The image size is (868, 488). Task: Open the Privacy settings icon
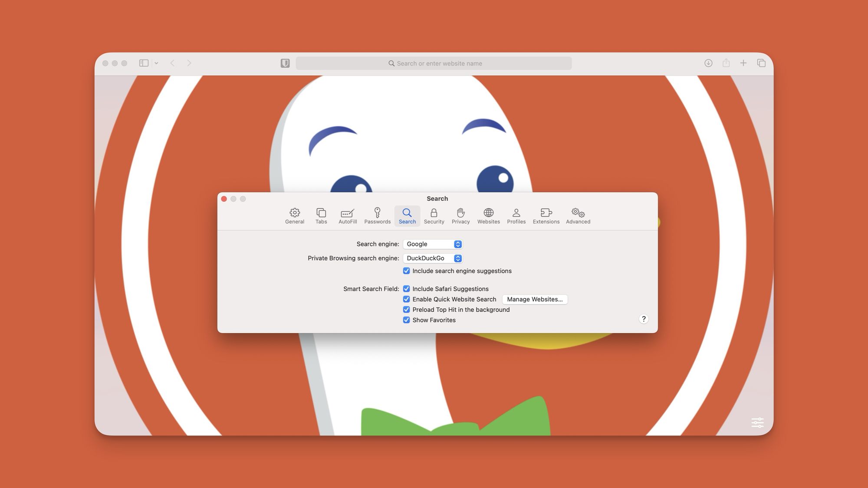460,216
